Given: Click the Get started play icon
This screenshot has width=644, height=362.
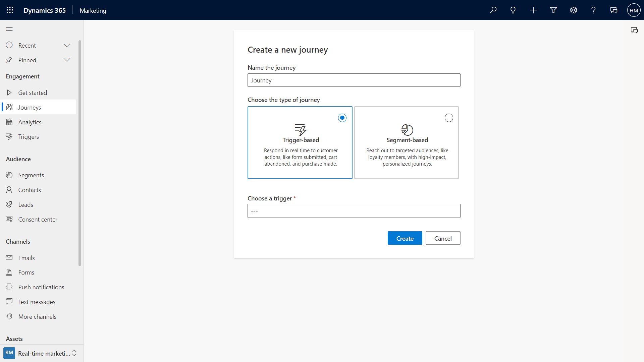Looking at the screenshot, I should click(9, 93).
